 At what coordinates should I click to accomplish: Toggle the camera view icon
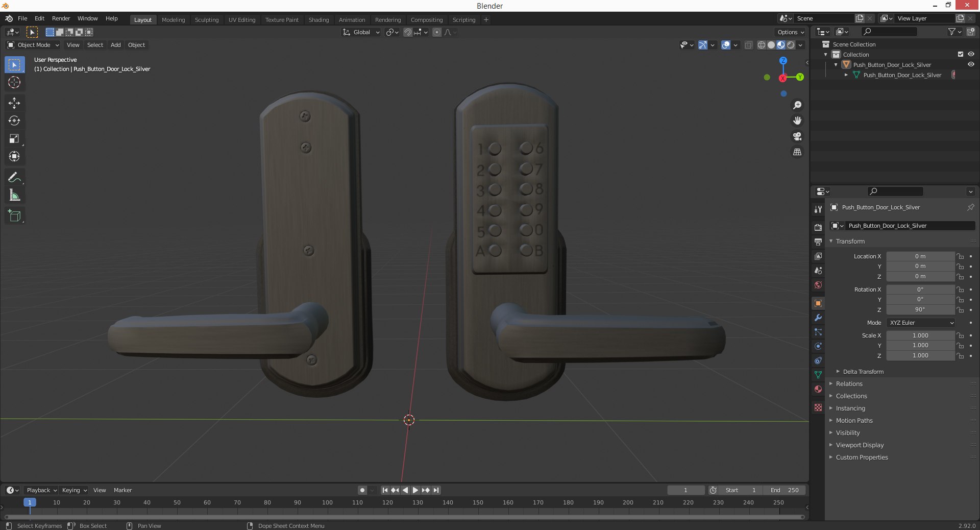click(x=797, y=136)
